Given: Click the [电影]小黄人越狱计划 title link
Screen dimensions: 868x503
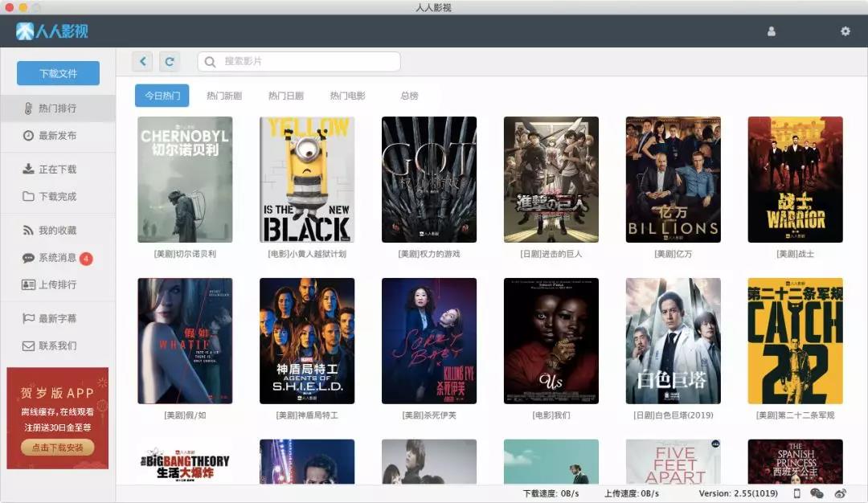Looking at the screenshot, I should [x=307, y=254].
